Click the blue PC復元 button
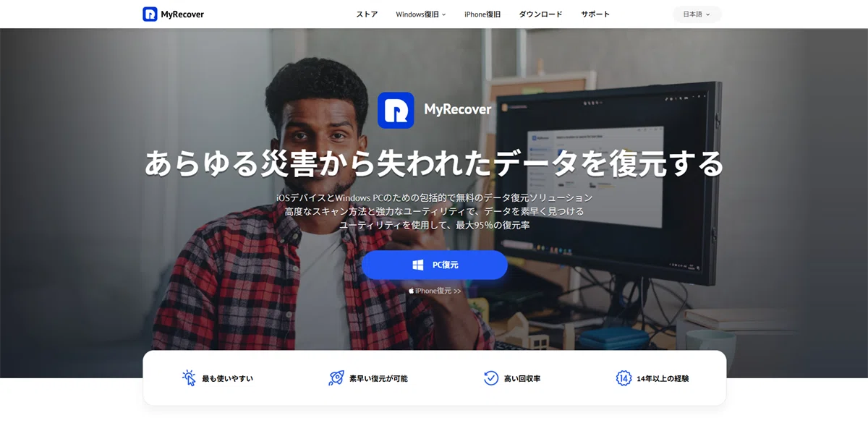This screenshot has height=431, width=868. pyautogui.click(x=435, y=265)
